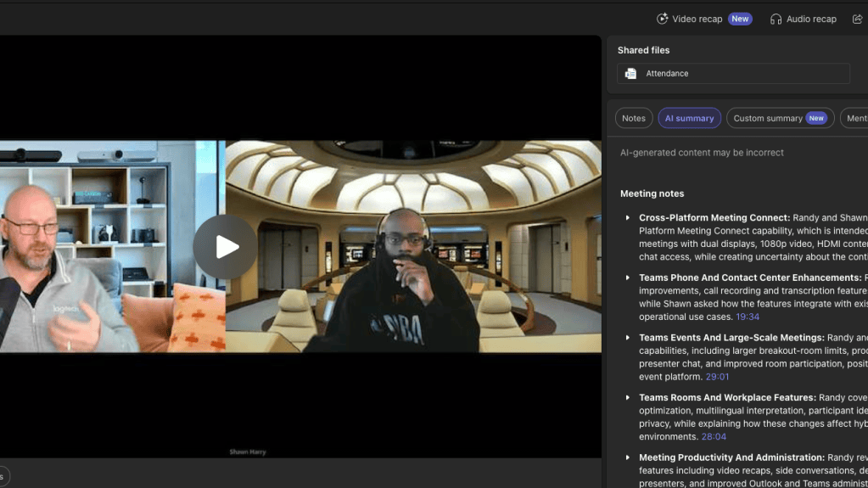The height and width of the screenshot is (488, 868).
Task: Click the 'Shared files' heading
Action: click(643, 50)
